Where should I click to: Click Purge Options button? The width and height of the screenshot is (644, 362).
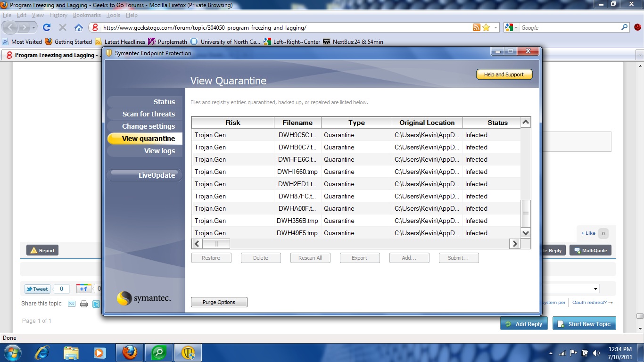click(219, 302)
